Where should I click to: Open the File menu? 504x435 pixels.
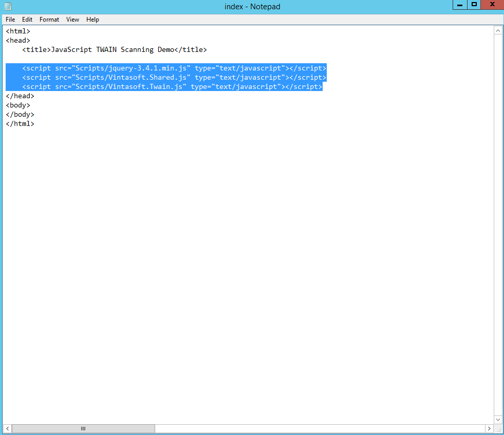tap(10, 20)
